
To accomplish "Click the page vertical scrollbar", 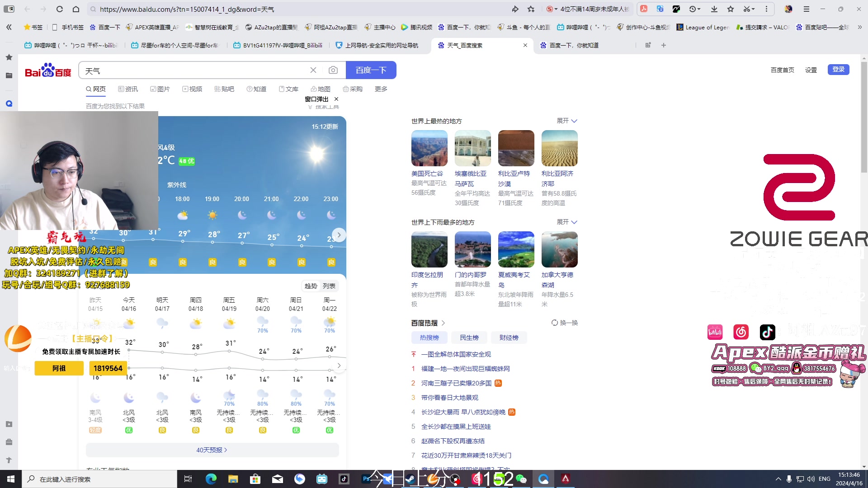I will (x=864, y=117).
